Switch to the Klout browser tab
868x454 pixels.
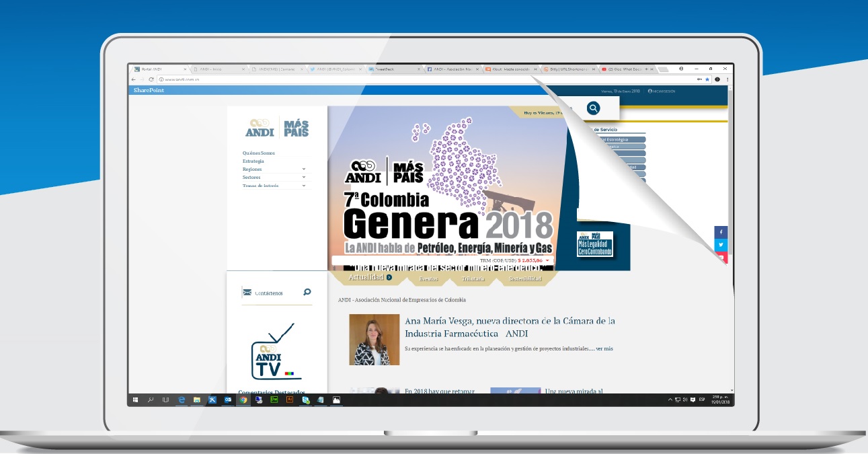(x=511, y=69)
